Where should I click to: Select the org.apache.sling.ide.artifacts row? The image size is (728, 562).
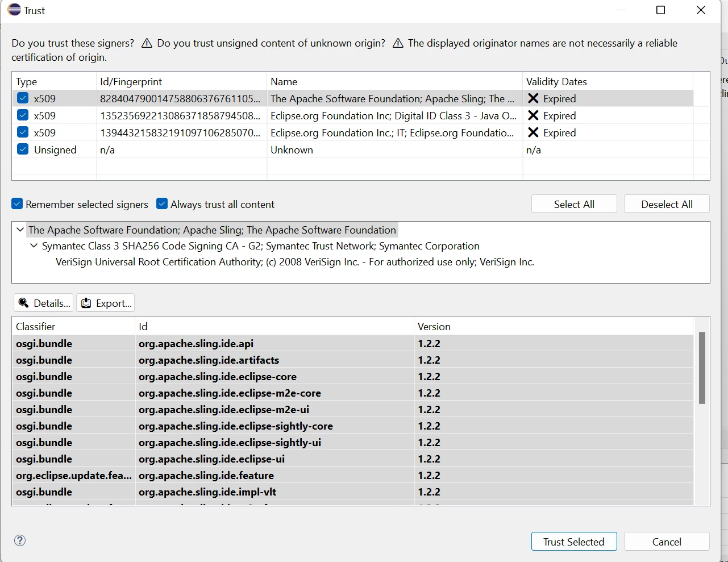[353, 360]
